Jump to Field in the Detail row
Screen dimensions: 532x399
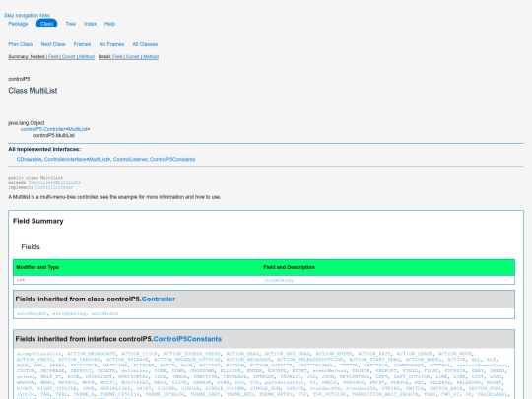click(x=117, y=57)
